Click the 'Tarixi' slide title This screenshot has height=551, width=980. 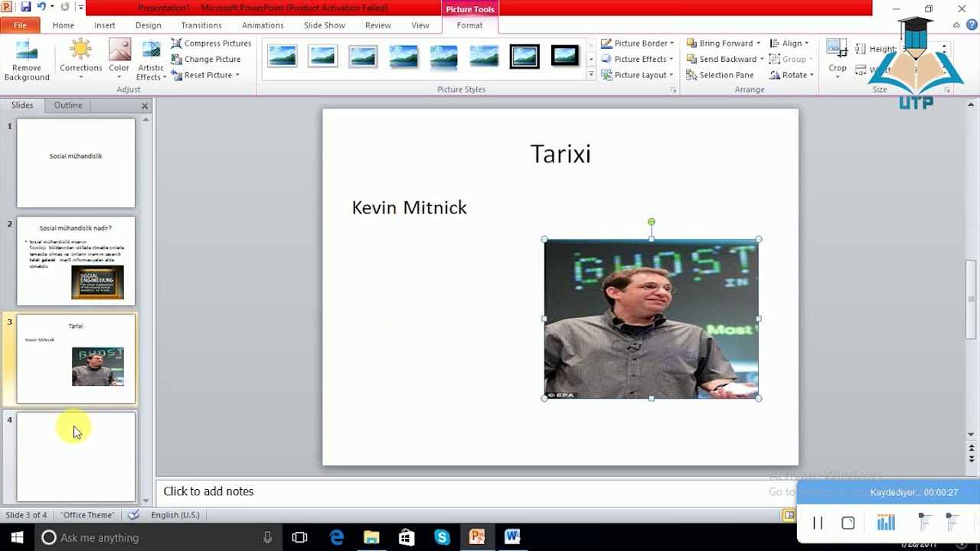[560, 154]
